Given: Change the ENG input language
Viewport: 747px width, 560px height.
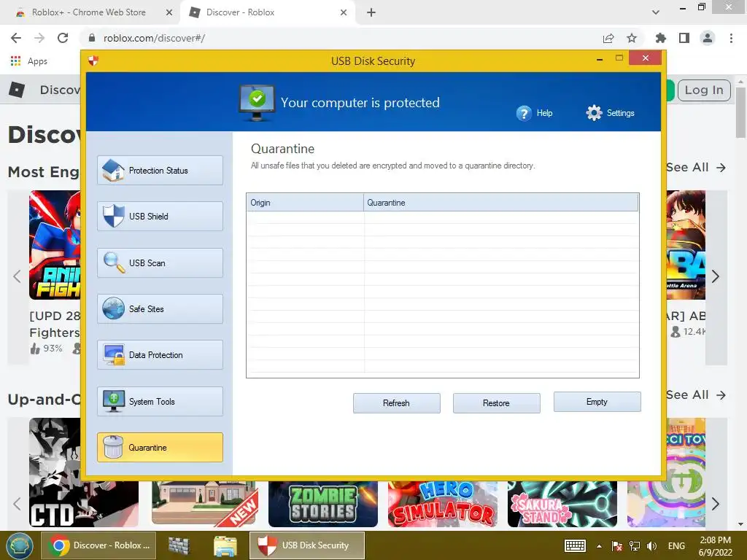Looking at the screenshot, I should point(676,545).
